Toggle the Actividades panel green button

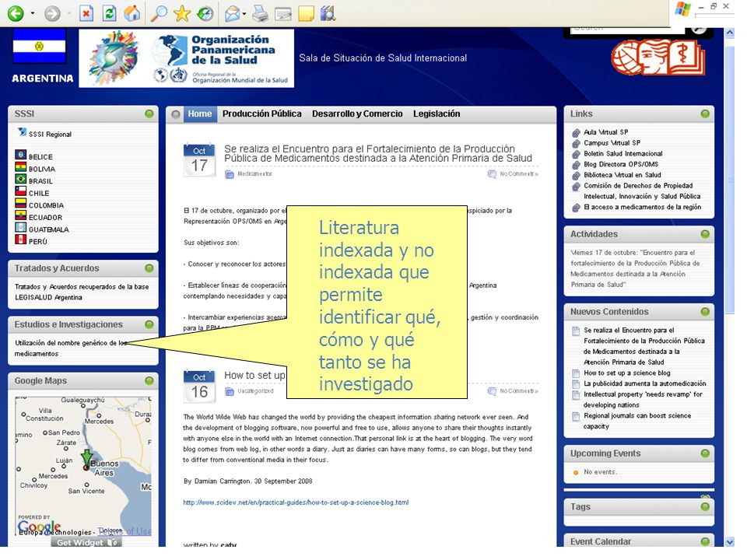coord(705,234)
